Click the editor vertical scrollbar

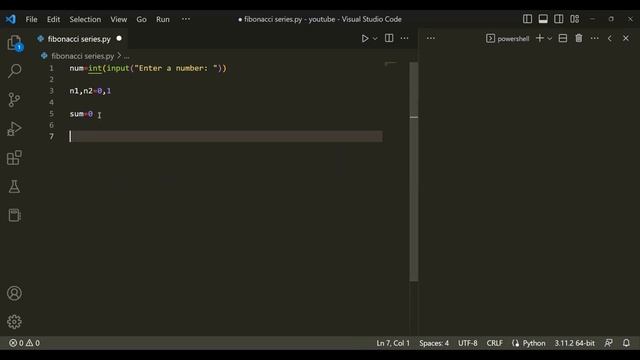click(413, 171)
